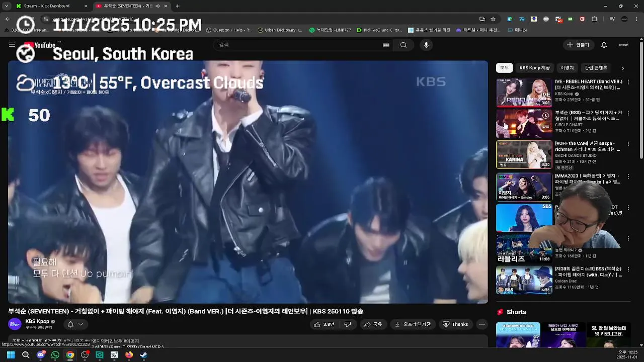Click the main video player area
Viewport: 644px width, 362px height.
pos(248,182)
